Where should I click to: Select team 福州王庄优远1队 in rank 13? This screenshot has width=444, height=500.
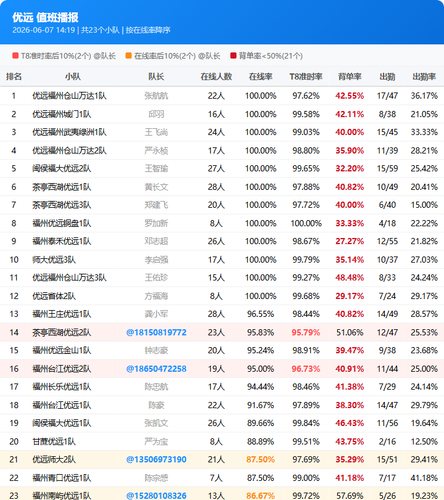pos(62,314)
